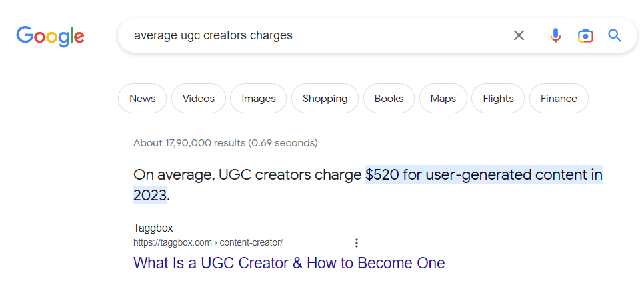Open the Finance filter chip
Viewport: 644px width, 285px height.
pos(559,99)
